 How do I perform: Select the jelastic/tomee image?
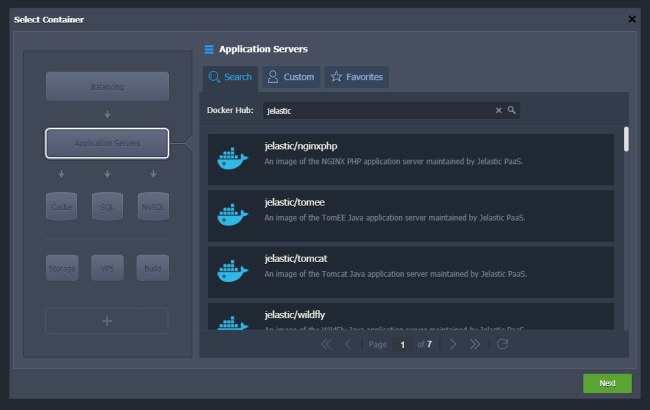click(x=411, y=216)
